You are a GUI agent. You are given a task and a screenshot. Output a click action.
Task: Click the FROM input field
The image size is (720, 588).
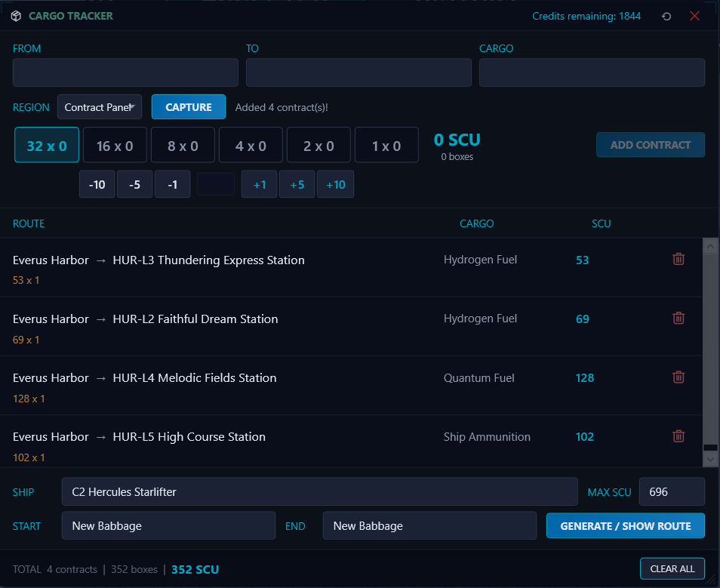(125, 72)
